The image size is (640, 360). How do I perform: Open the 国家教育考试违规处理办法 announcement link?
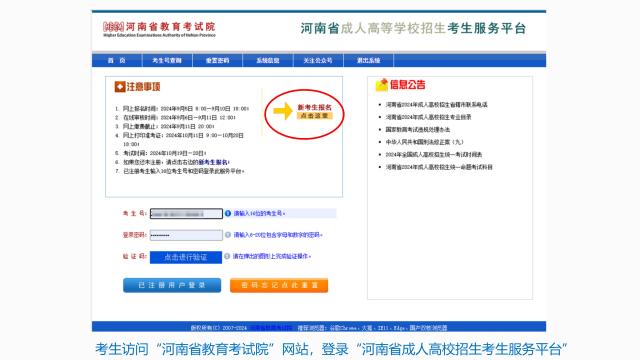coord(418,130)
